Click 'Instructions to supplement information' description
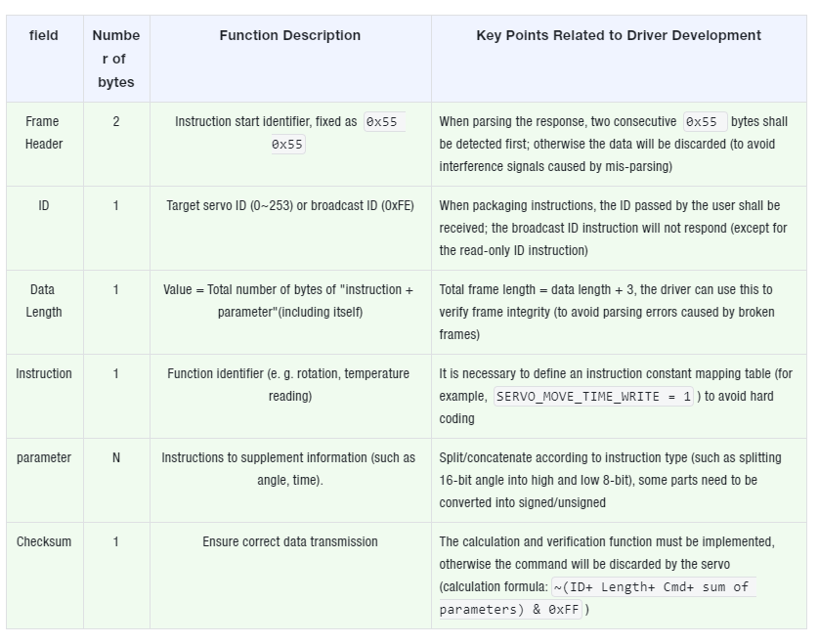 point(264,458)
